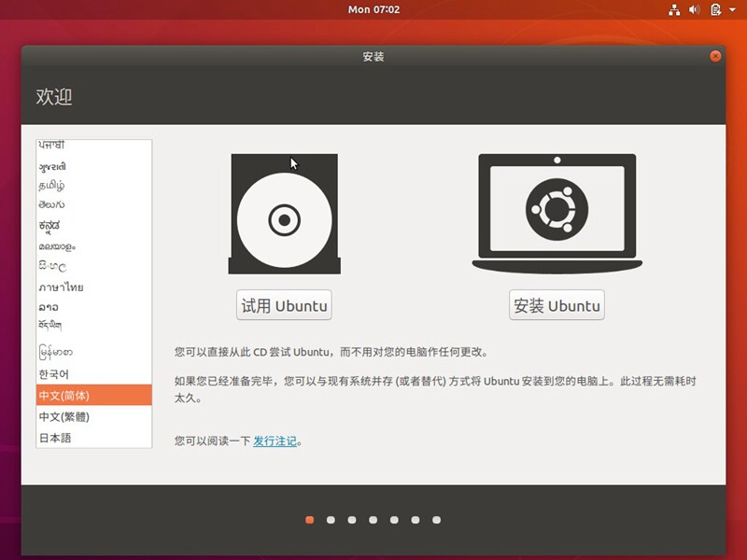Select 中文(繁體) in the language list
Screen dimensions: 747x560
pos(93,416)
